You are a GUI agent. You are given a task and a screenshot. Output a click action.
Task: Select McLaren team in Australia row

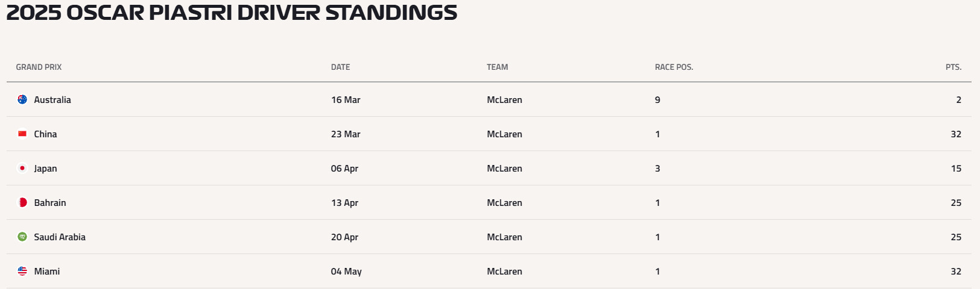point(504,100)
